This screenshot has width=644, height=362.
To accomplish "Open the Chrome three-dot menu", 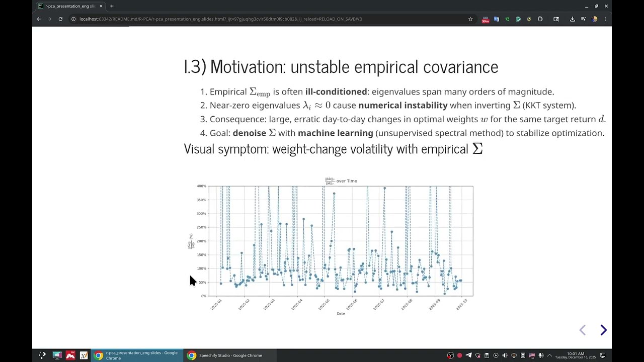I will [605, 19].
